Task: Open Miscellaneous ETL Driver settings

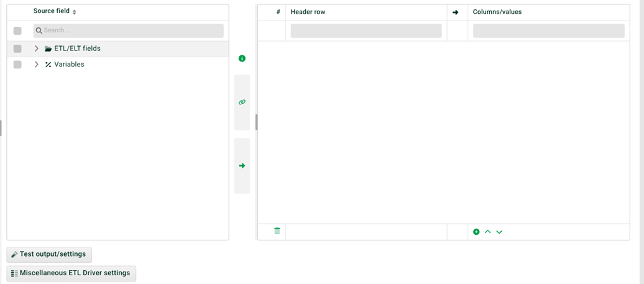Action: [71, 273]
